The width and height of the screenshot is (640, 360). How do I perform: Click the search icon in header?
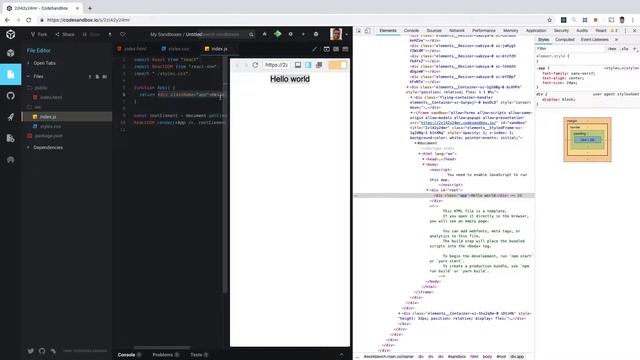point(251,34)
